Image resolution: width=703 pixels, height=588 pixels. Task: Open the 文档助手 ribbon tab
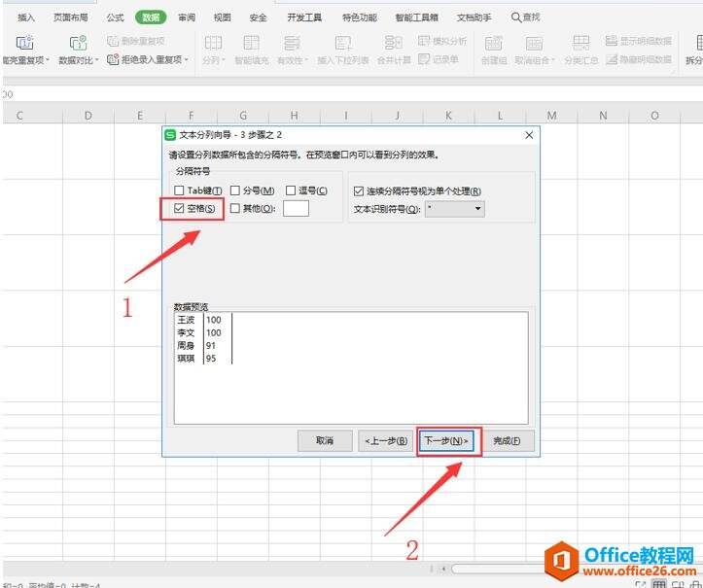(x=474, y=17)
